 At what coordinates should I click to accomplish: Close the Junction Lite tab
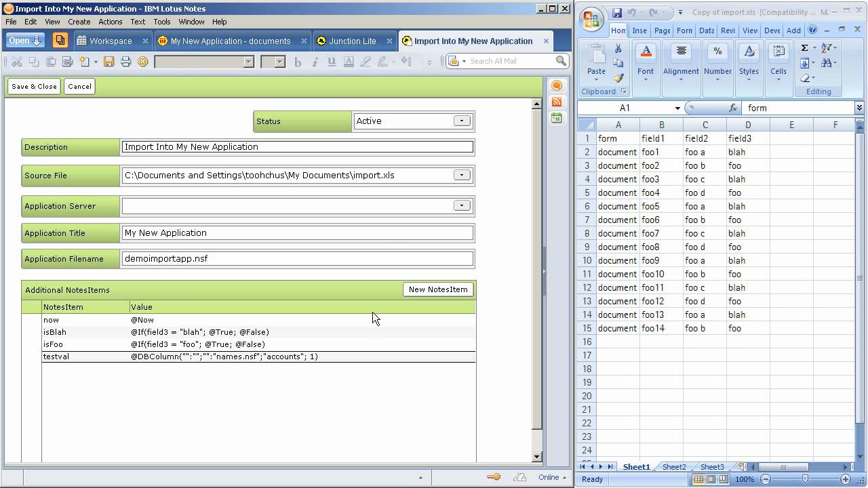(389, 41)
